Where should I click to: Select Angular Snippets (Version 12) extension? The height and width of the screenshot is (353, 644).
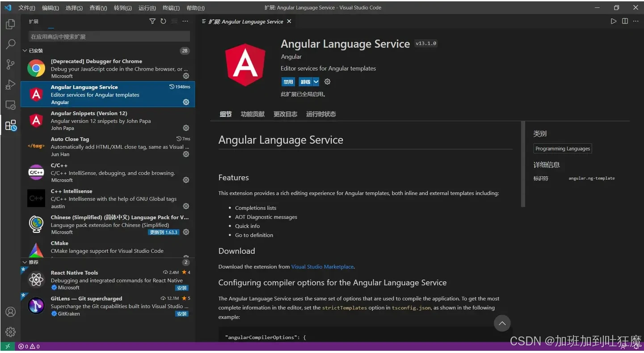108,121
